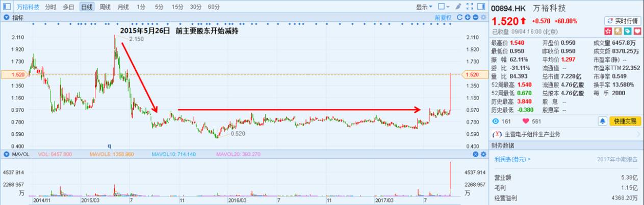Toggle the right info panel icon
Image resolution: width=644 pixels, height=205 pixels.
pyautogui.click(x=481, y=7)
